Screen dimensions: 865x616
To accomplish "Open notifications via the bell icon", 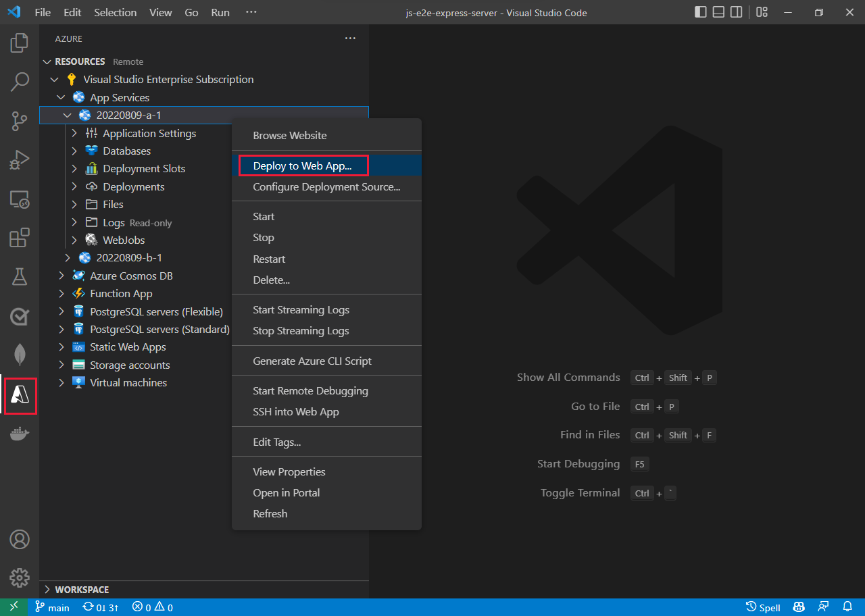I will tap(848, 607).
